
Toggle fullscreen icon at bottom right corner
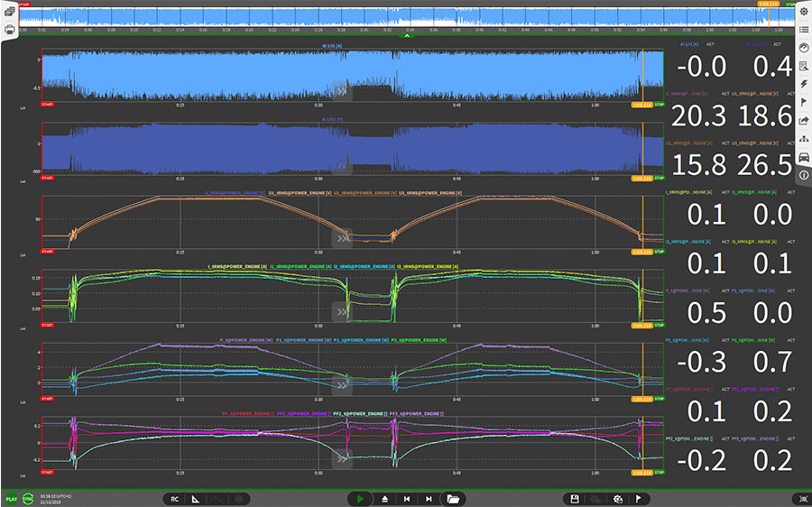tap(803, 498)
